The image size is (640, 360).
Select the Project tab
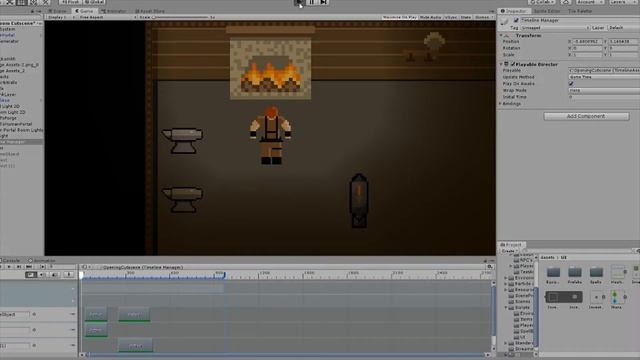(511, 244)
